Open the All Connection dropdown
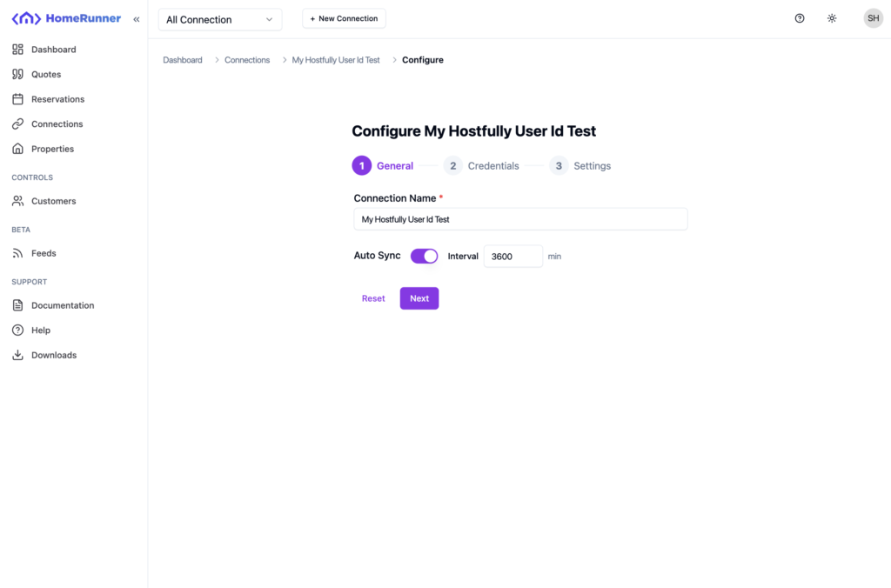 (220, 19)
